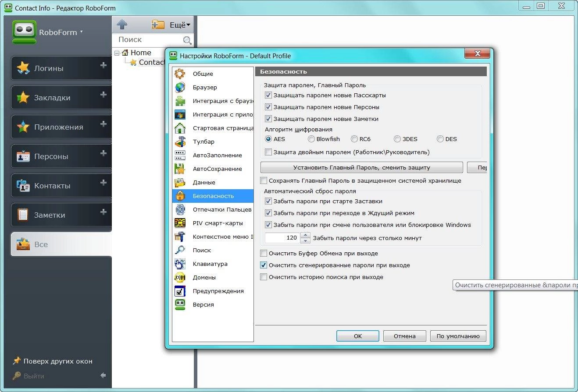Open the Ещё dropdown in toolbar
The height and width of the screenshot is (392, 578).
pyautogui.click(x=180, y=25)
